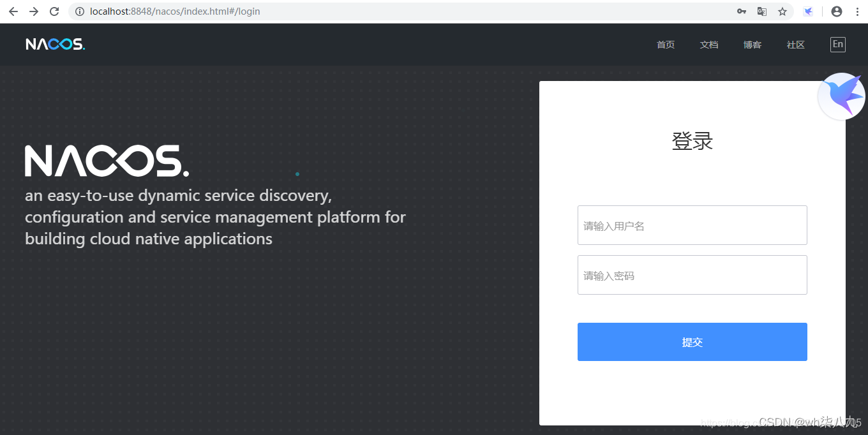Viewport: 868px width, 435px height.
Task: Click the bird extension icon in the toolbar
Action: point(808,11)
